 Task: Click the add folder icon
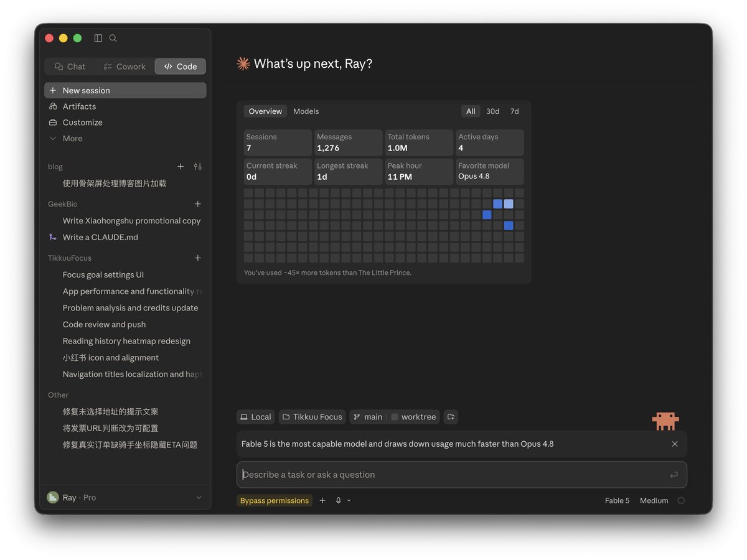[x=451, y=417]
